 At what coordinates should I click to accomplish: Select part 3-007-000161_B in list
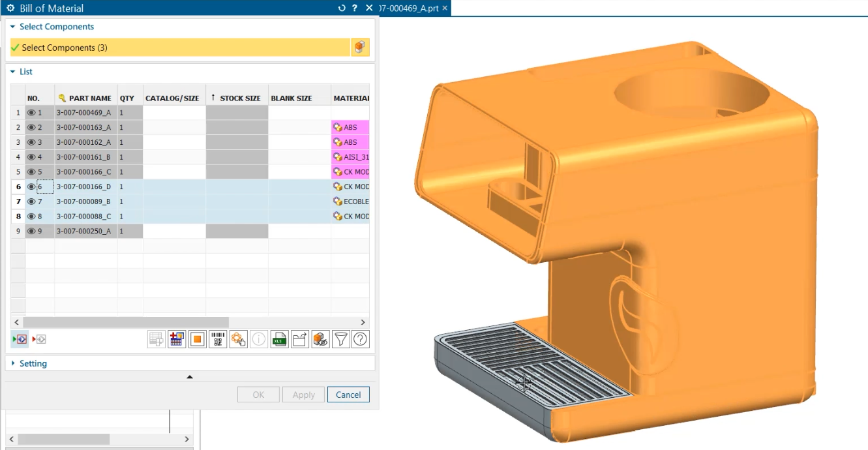click(83, 157)
